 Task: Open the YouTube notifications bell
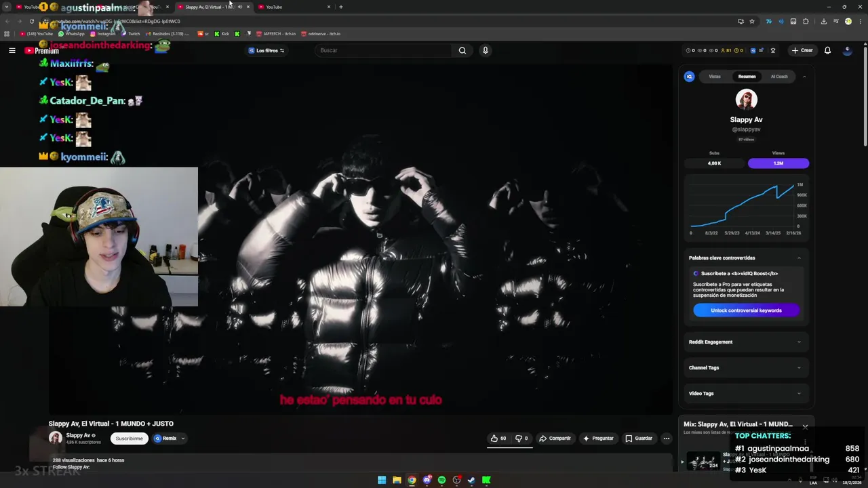pos(827,50)
